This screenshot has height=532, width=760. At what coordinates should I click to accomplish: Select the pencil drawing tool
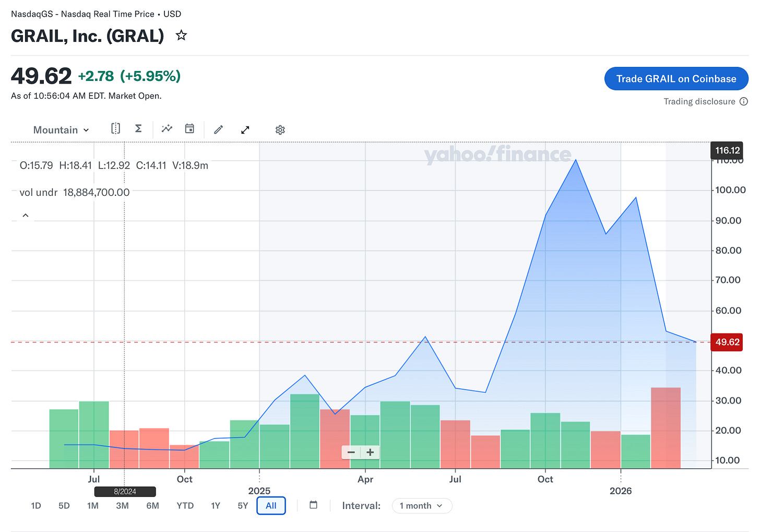coord(219,129)
